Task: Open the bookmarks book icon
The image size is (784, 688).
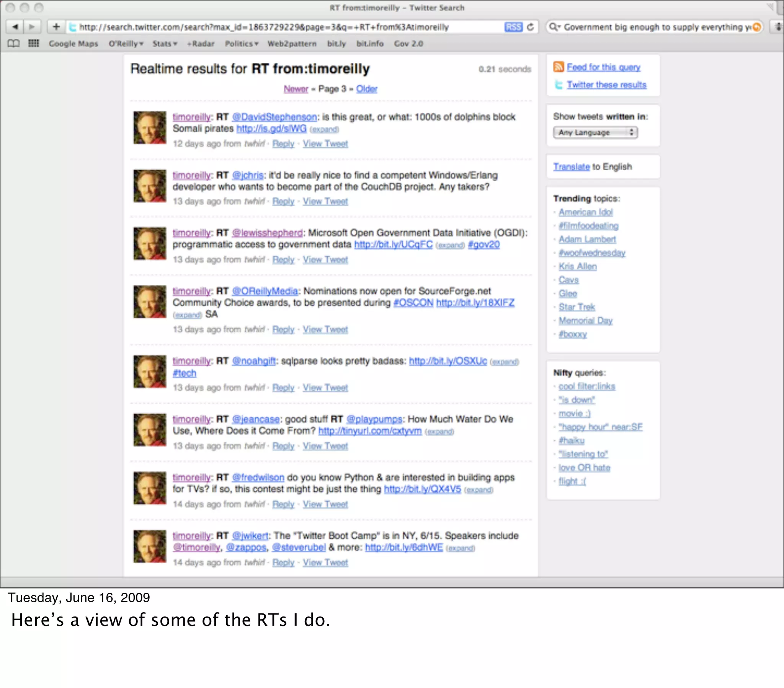Action: tap(13, 43)
